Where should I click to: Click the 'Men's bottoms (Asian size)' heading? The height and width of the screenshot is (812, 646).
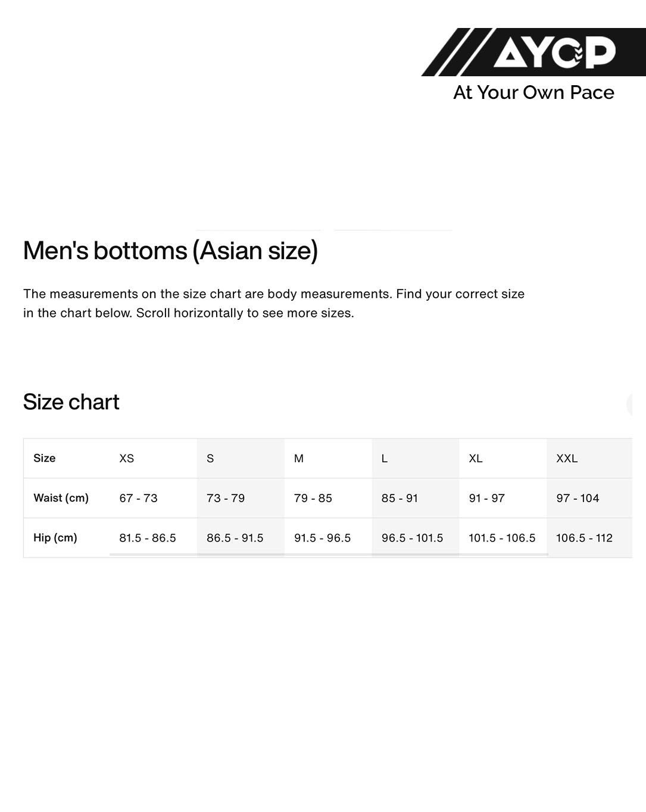[x=170, y=251]
